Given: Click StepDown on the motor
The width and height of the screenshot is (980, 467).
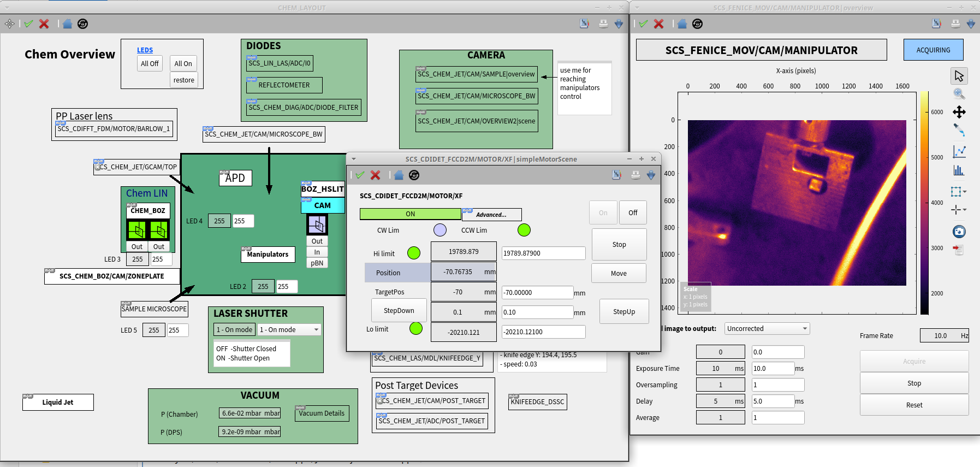Looking at the screenshot, I should (399, 310).
